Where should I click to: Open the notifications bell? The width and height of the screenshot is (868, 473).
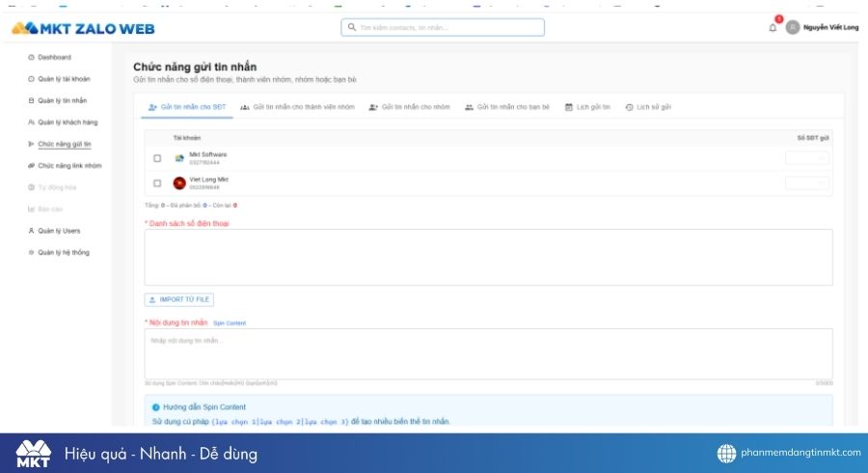(773, 27)
